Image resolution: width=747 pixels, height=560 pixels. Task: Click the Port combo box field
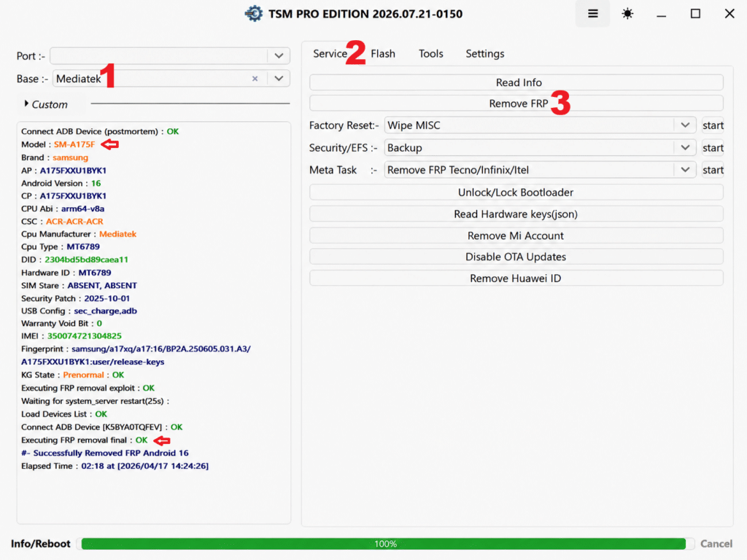(169, 55)
